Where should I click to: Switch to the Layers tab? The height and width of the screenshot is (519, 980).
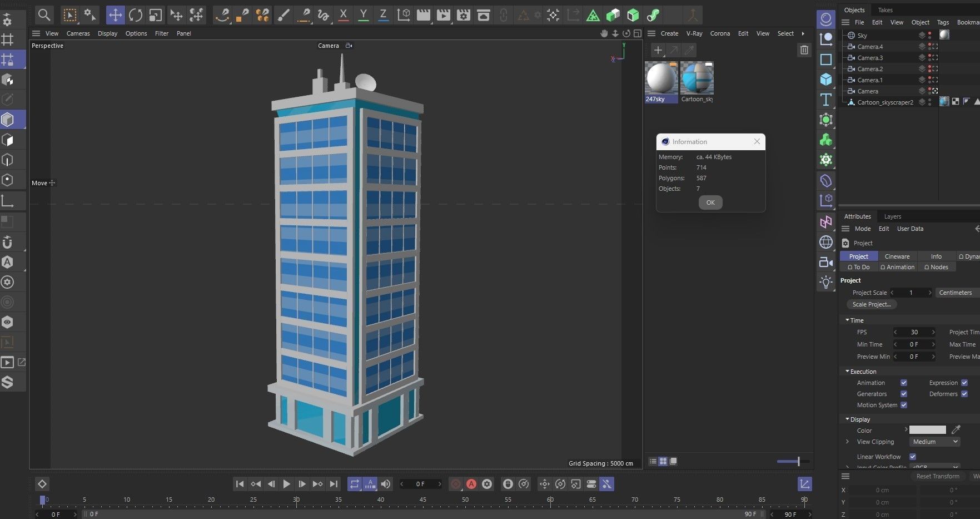[892, 216]
